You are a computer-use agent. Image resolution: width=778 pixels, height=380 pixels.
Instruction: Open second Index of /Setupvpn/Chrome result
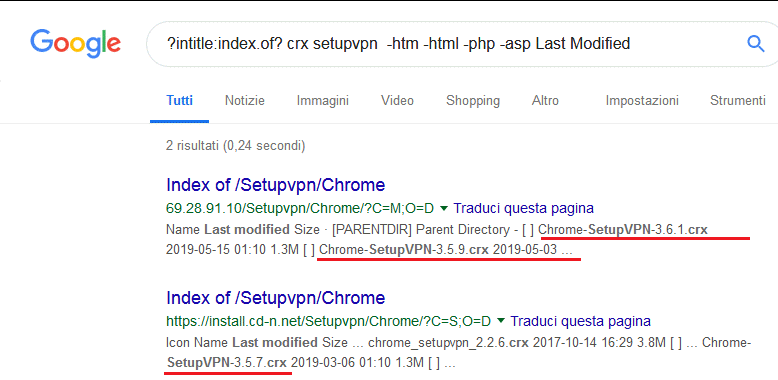click(275, 298)
